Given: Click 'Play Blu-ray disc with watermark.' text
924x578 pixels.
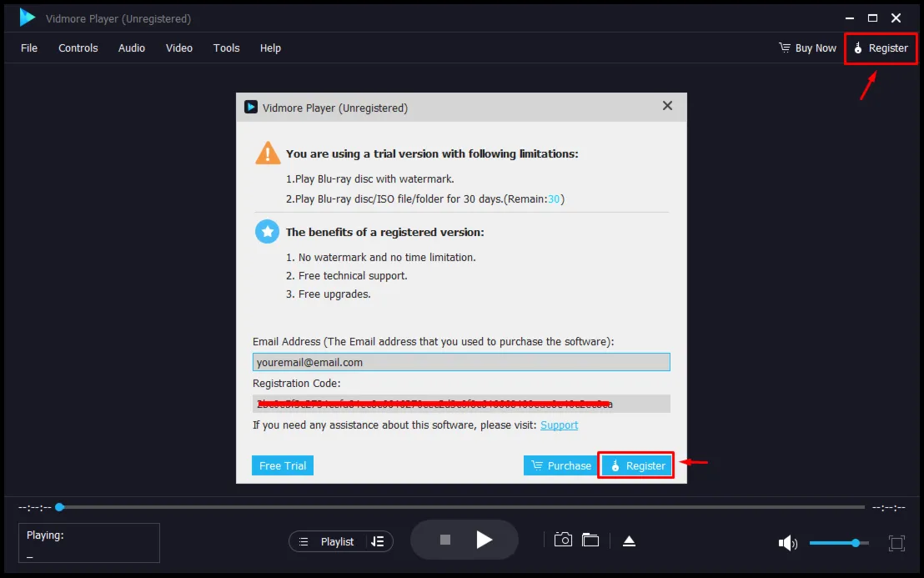Looking at the screenshot, I should [x=374, y=179].
